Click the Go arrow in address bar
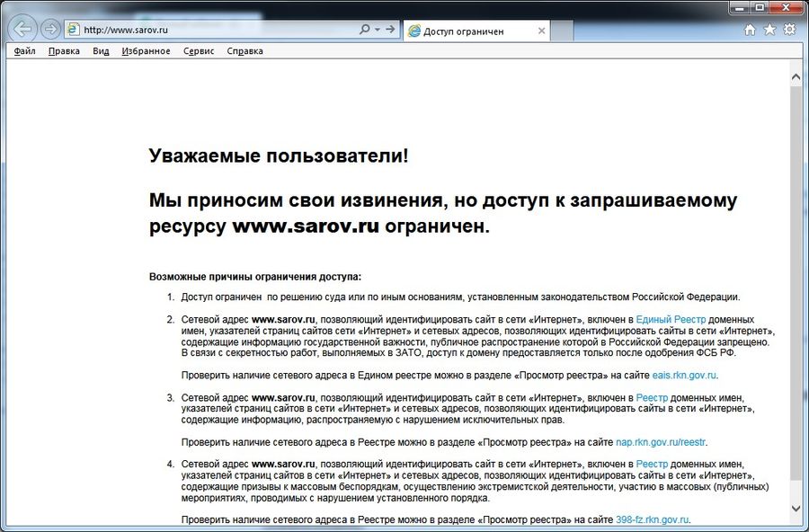Image resolution: width=809 pixels, height=532 pixels. (x=390, y=30)
